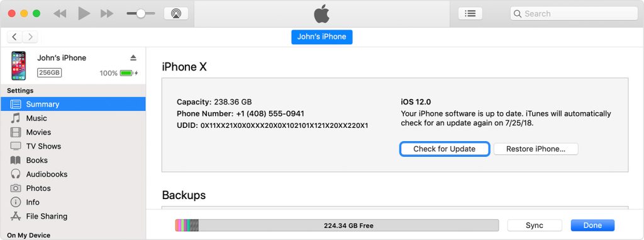Click the TV Shows monitor icon
This screenshot has height=240, width=644.
pos(16,146)
